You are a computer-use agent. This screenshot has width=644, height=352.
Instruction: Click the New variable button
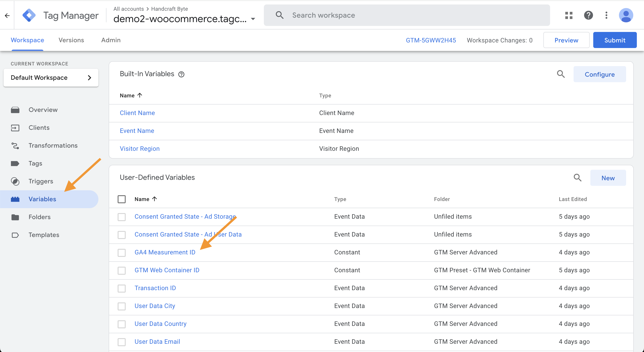coord(608,178)
